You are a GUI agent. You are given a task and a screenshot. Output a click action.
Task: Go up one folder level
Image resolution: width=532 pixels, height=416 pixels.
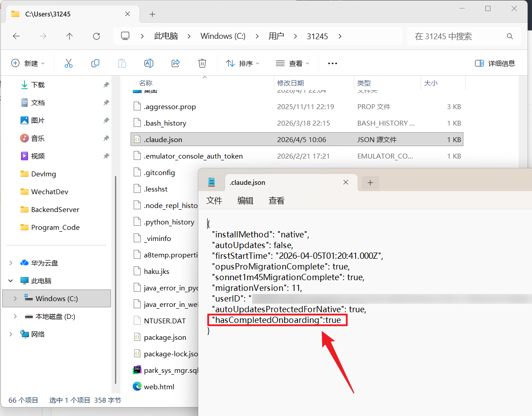click(70, 36)
